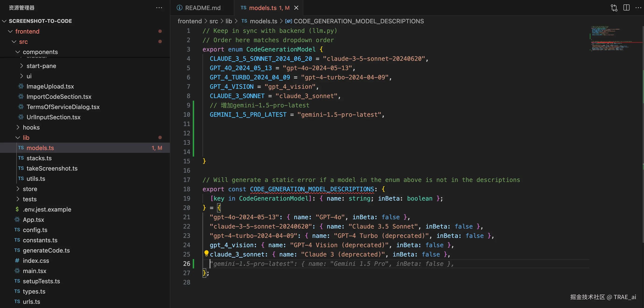Screen dimensions: 644x308
Task: Click the Open Changes compare icon
Action: [614, 8]
